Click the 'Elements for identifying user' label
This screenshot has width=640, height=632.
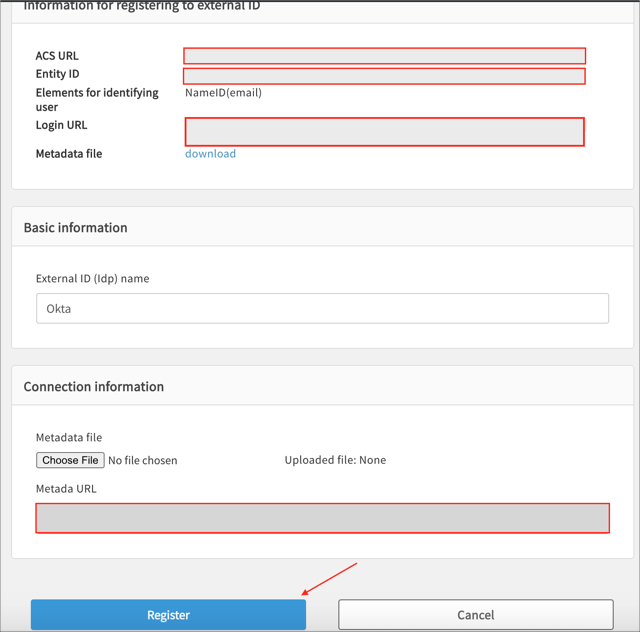tap(97, 99)
